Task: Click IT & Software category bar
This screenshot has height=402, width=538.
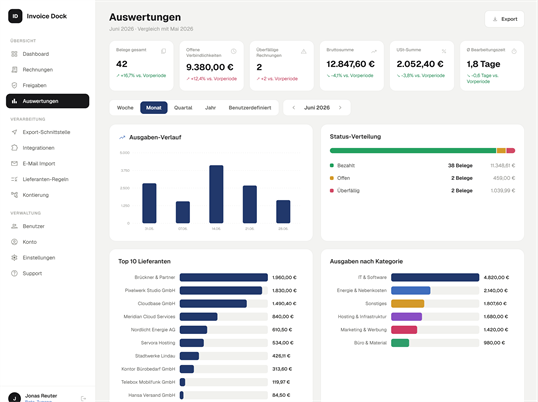Action: (435, 277)
